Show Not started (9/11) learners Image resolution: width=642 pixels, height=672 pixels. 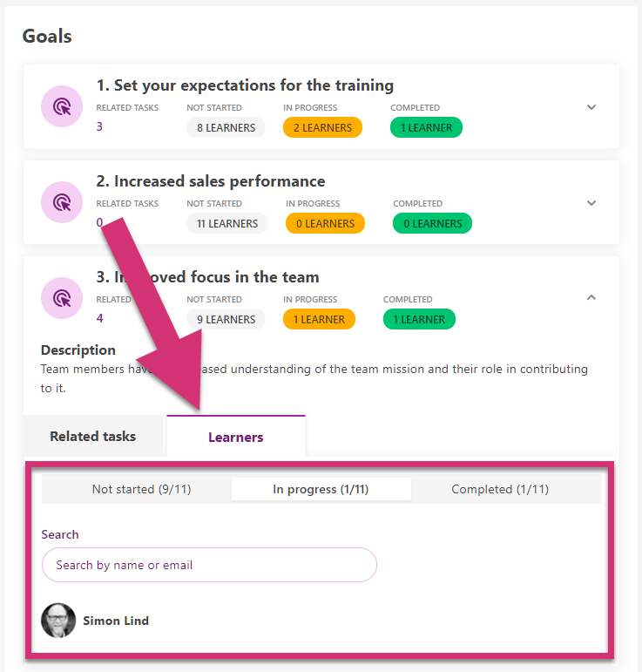141,489
